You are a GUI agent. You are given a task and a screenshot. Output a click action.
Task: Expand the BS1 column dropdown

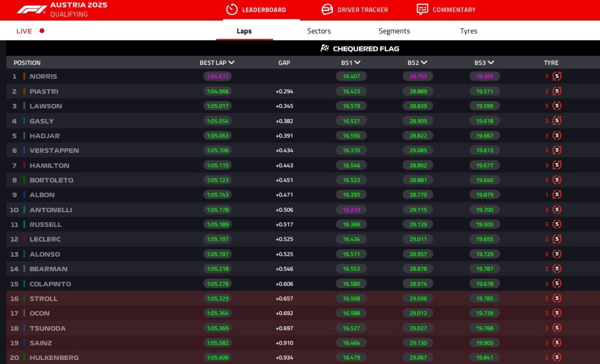tap(357, 63)
